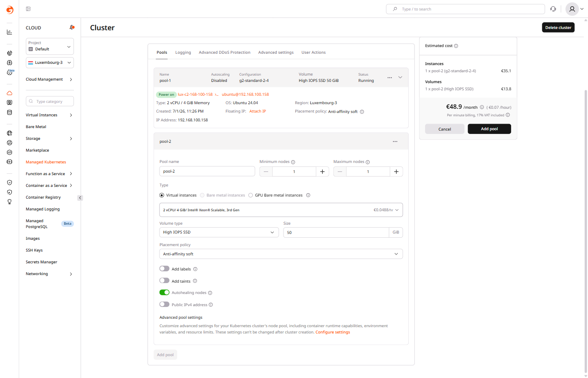Screen dimensions: 588x378
Task: Click the volume Size input field
Action: pos(336,232)
